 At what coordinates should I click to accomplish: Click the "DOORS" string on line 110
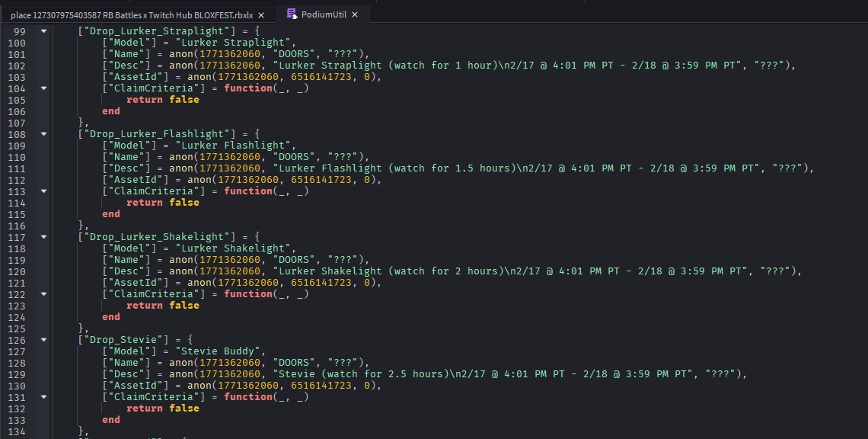294,157
